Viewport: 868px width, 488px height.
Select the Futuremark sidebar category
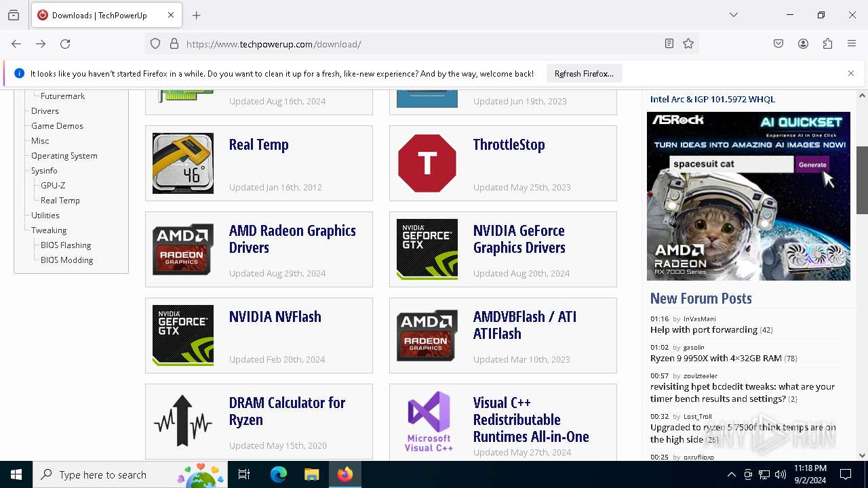coord(62,96)
